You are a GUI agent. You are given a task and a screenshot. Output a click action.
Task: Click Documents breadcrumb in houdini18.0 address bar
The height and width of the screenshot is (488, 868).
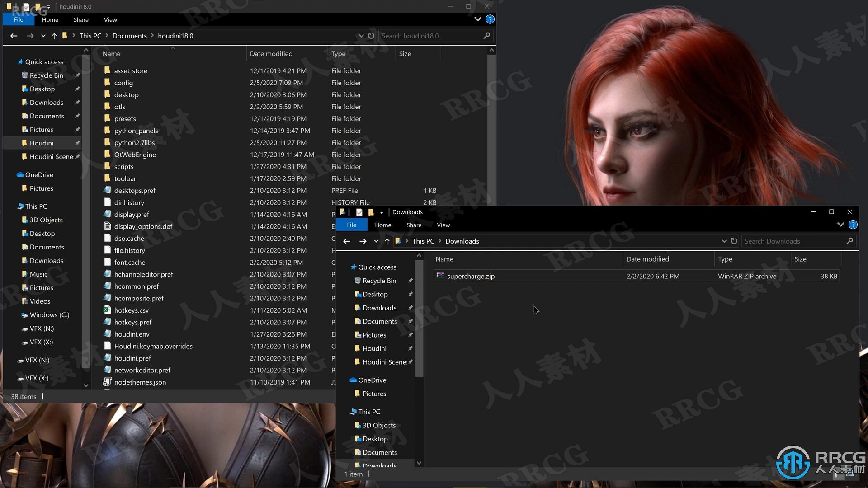[129, 36]
